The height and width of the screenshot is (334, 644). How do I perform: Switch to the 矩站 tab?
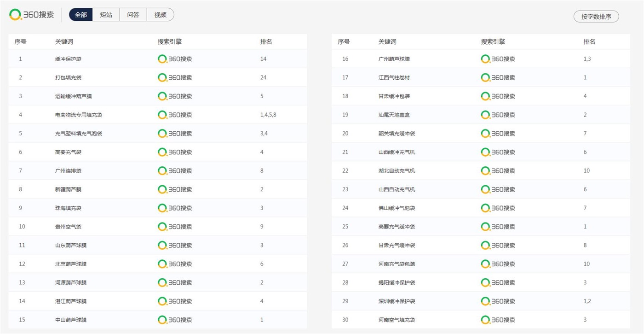pos(106,15)
